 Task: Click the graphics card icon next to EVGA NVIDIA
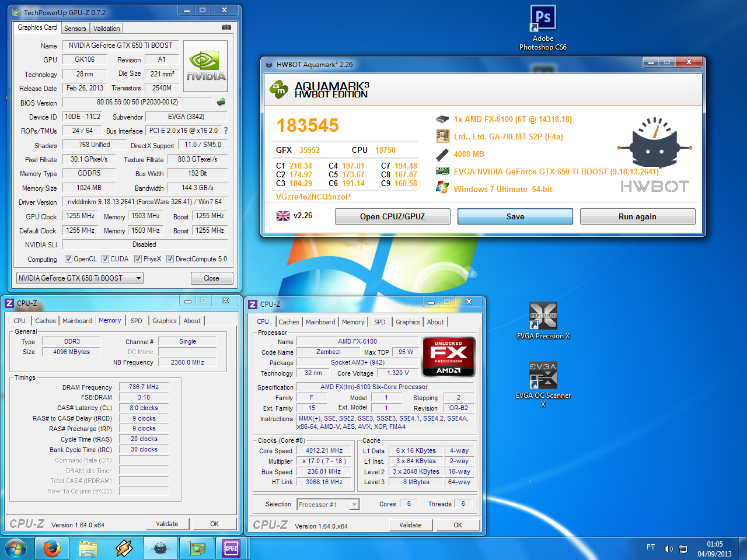click(442, 171)
